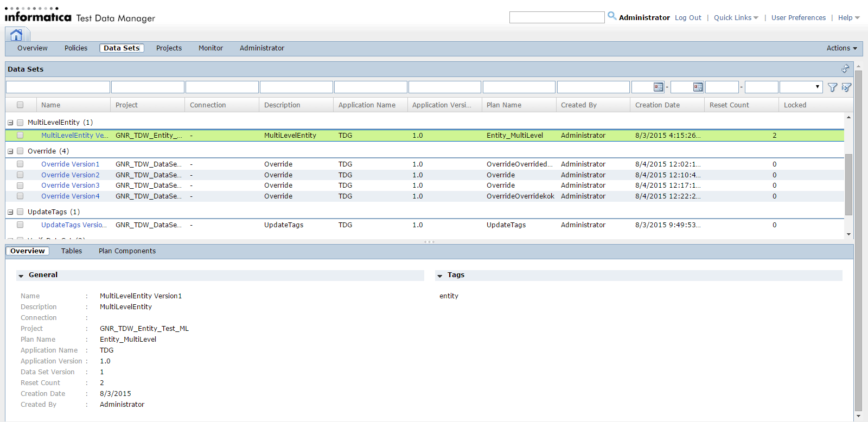Open the Override Version3 link
This screenshot has width=868, height=422.
[x=71, y=186]
